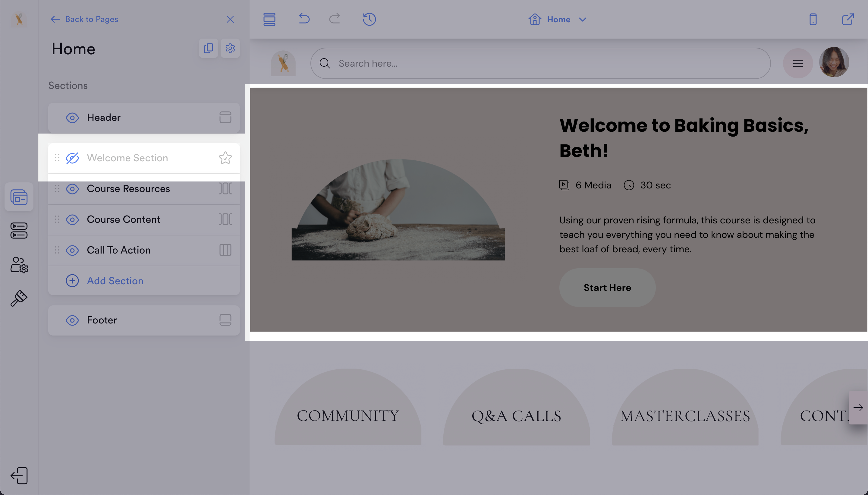
Task: Select the Call To Action section
Action: pyautogui.click(x=119, y=250)
